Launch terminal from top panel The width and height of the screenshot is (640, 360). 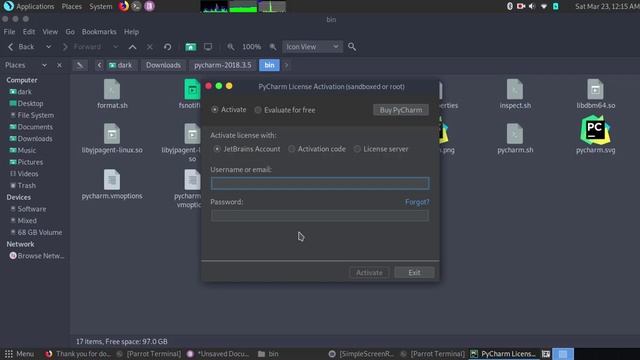tap(136, 6)
